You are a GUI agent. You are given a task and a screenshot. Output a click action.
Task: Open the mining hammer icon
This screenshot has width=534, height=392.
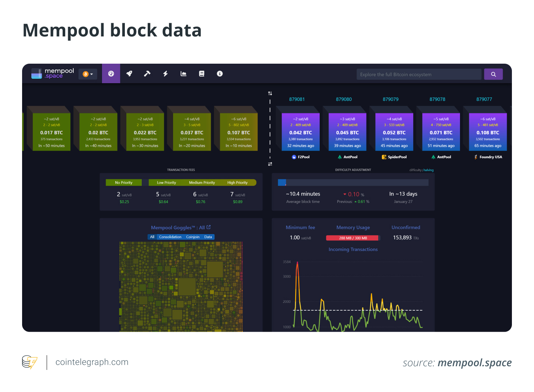[x=147, y=74]
